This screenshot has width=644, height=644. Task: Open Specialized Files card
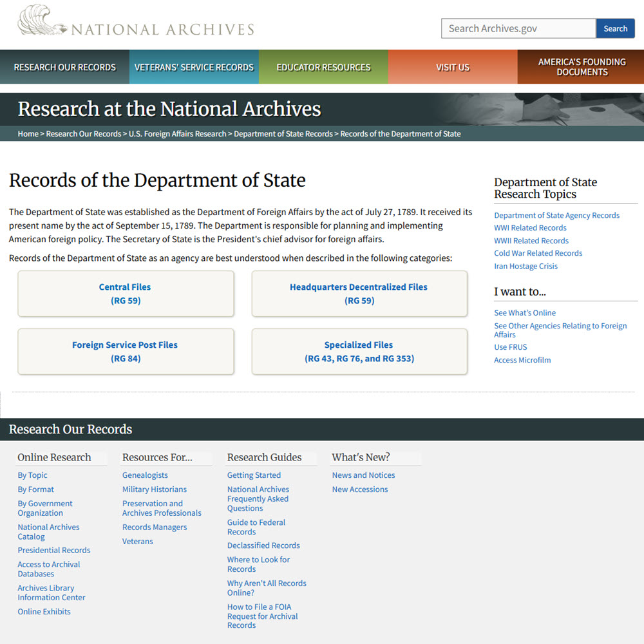(x=359, y=352)
